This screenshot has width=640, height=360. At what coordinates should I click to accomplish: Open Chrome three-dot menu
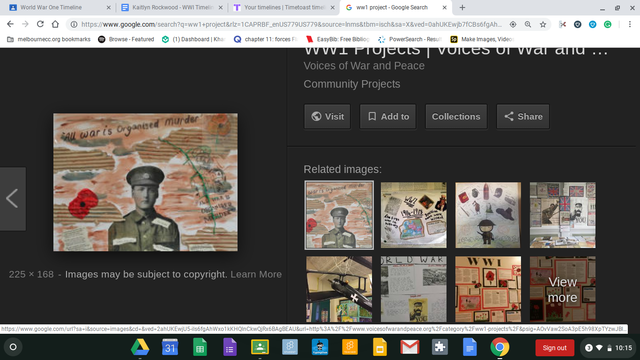[x=630, y=24]
